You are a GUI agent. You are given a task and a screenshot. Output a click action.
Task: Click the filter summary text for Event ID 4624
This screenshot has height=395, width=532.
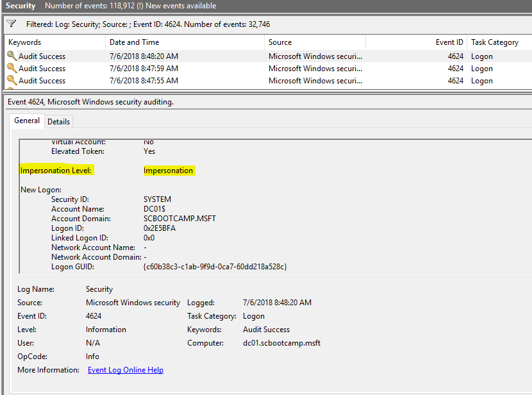[x=148, y=24]
